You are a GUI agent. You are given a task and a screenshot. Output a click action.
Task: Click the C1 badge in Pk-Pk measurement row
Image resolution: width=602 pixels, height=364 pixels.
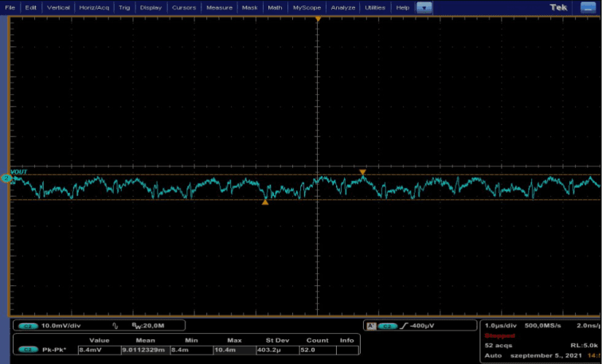(x=26, y=350)
